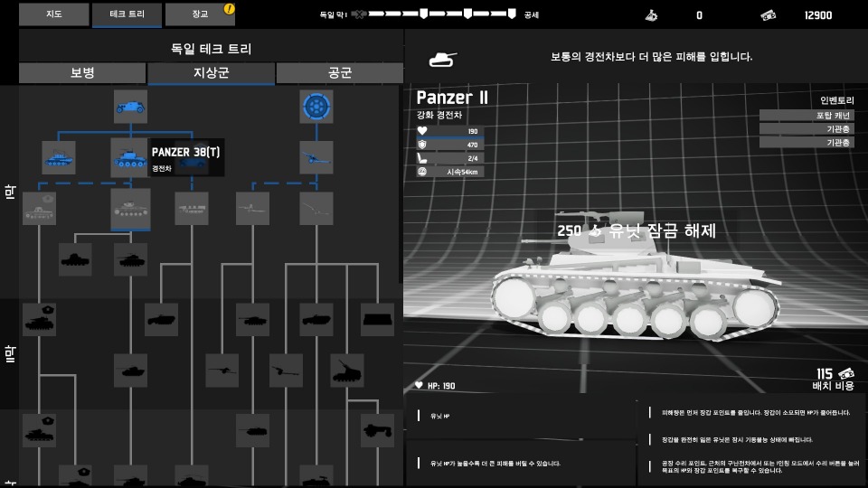Click the 독일 테크 트리 heading
The image size is (868, 488).
211,49
